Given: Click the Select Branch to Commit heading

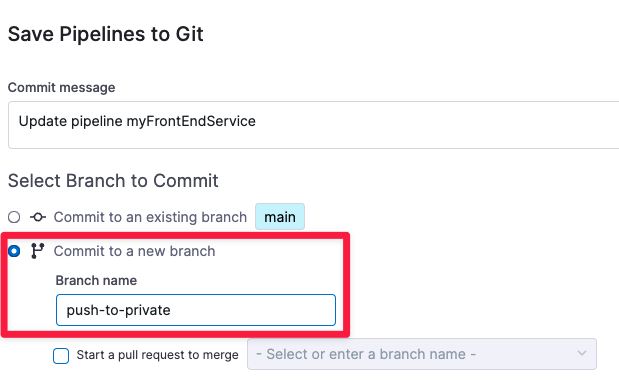Looking at the screenshot, I should point(113,181).
